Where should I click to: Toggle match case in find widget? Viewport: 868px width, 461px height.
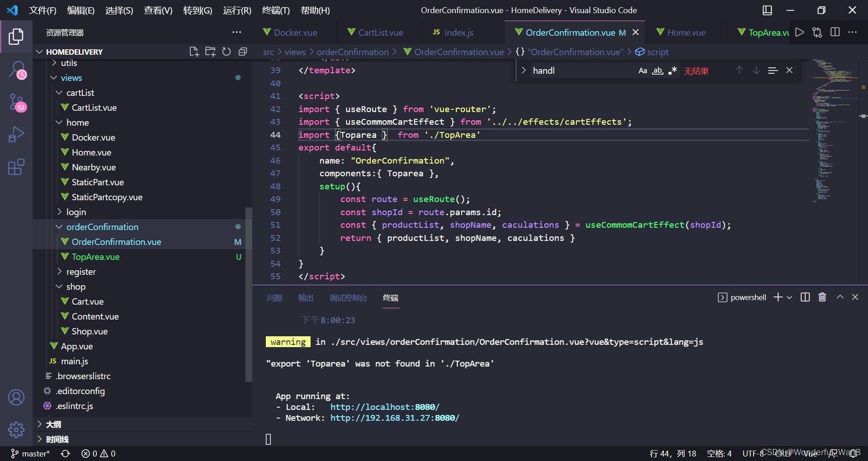(642, 71)
